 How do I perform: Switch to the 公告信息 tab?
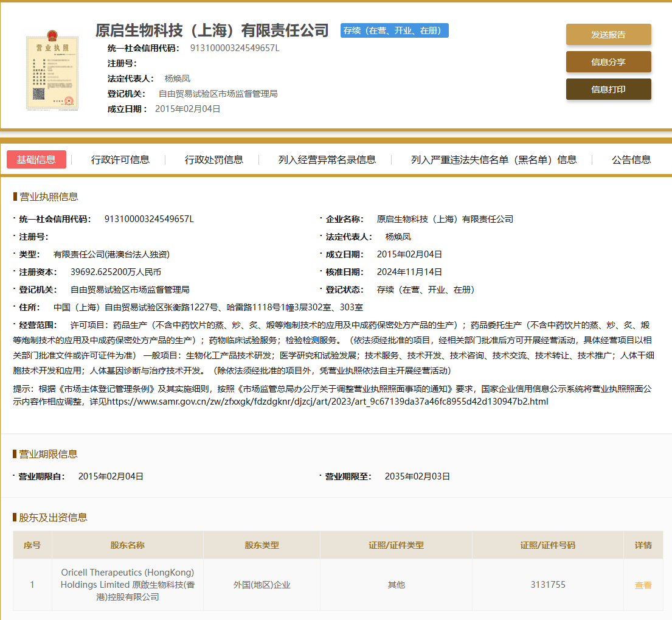coord(631,159)
